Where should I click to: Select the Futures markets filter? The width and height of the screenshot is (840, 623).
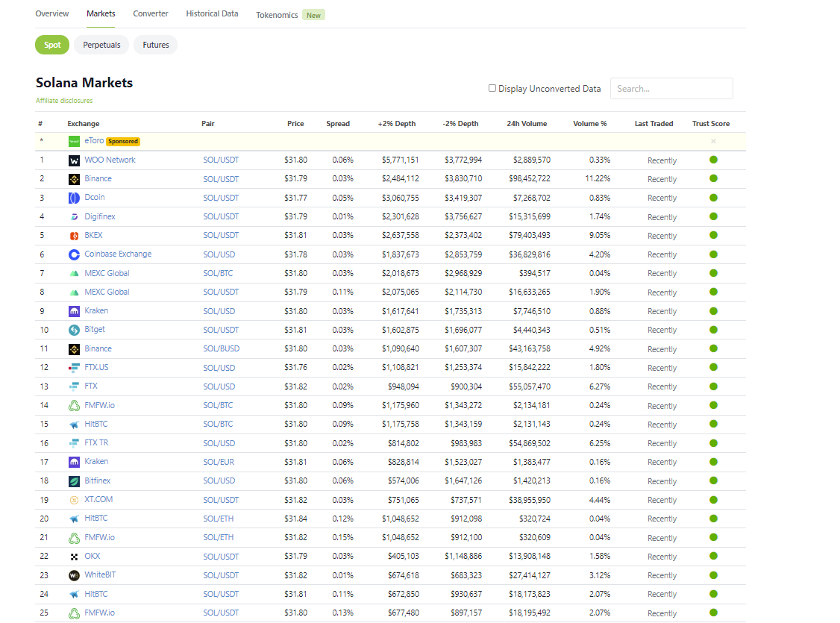pyautogui.click(x=156, y=45)
